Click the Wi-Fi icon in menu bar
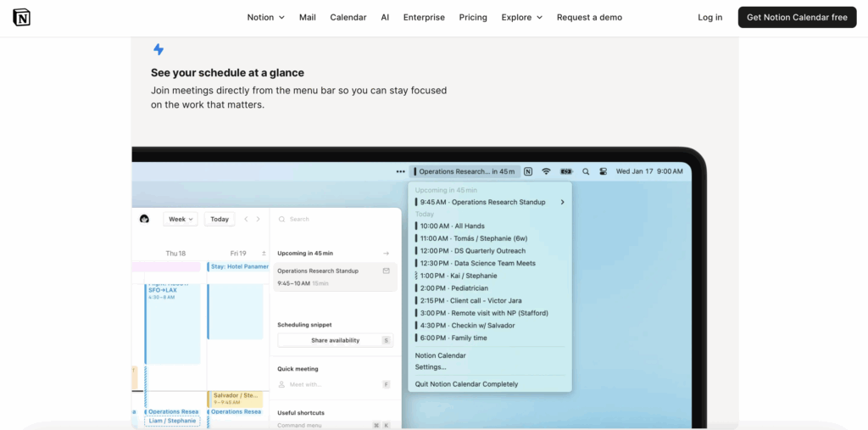The image size is (868, 430). click(547, 172)
